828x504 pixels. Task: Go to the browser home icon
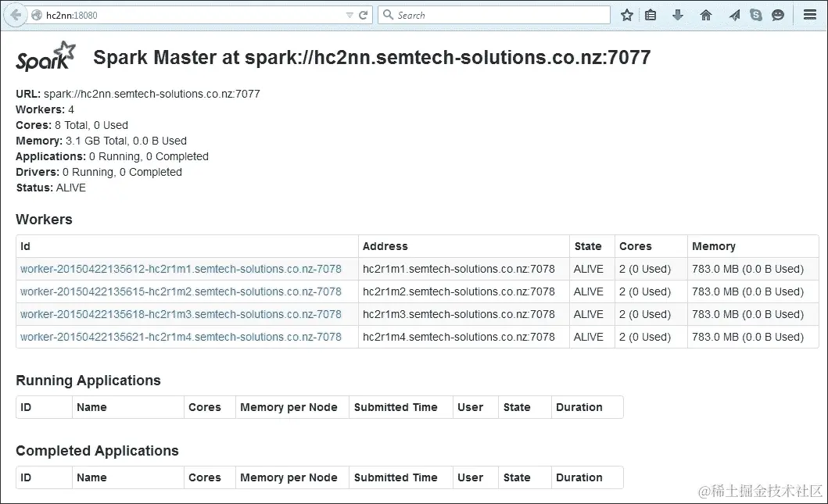pos(705,15)
